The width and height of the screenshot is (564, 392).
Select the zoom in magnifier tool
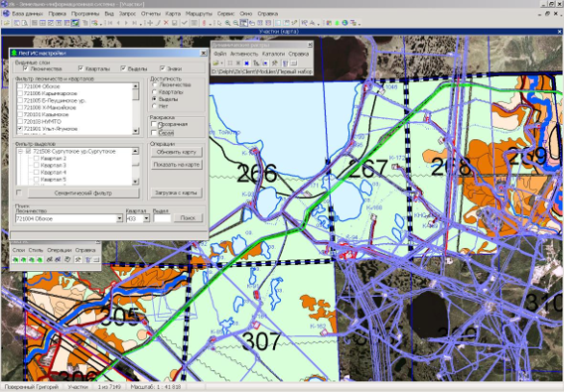[x=227, y=23]
